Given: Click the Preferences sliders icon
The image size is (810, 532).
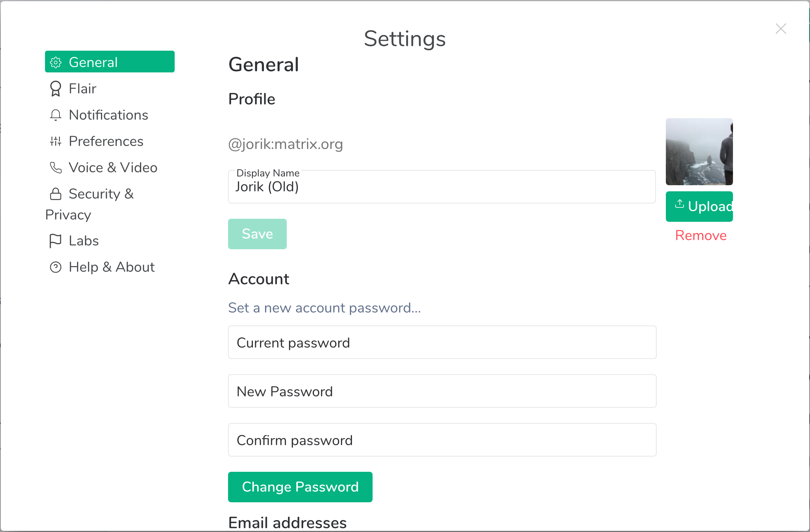Looking at the screenshot, I should pyautogui.click(x=56, y=141).
